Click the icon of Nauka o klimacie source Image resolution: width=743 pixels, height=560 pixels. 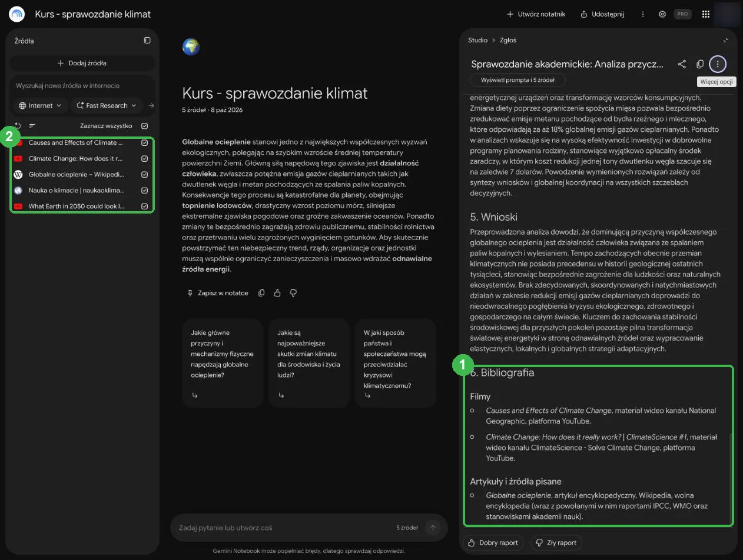18,191
